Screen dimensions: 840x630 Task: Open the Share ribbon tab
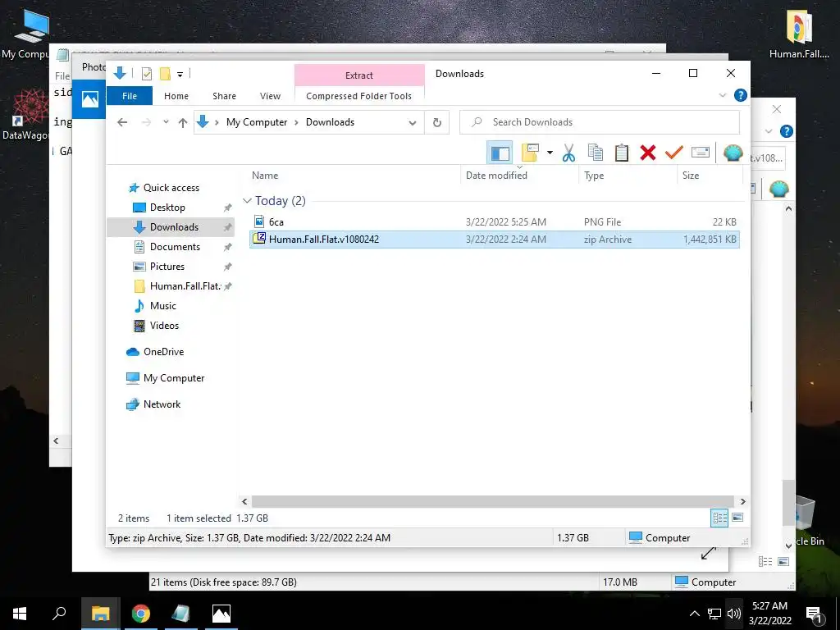coord(224,96)
